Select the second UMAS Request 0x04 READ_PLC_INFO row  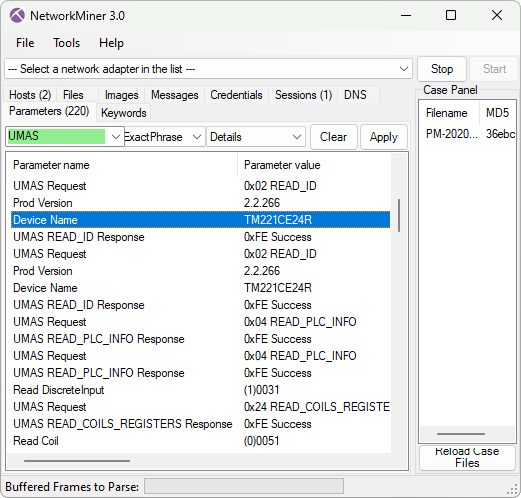[200, 356]
